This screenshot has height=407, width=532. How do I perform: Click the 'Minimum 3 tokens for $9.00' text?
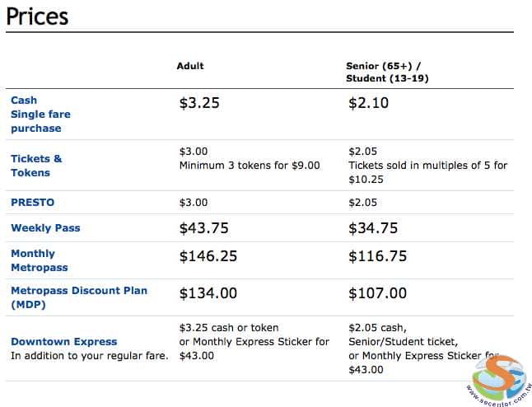pos(250,166)
